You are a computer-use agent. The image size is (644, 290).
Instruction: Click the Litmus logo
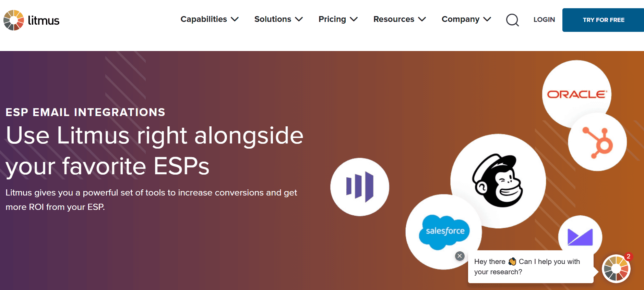pyautogui.click(x=32, y=20)
